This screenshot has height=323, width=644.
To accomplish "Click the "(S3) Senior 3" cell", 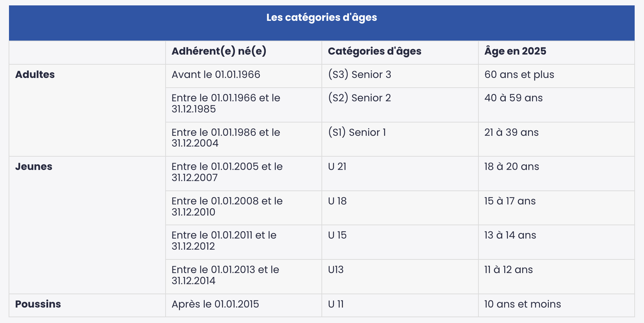I will point(359,75).
